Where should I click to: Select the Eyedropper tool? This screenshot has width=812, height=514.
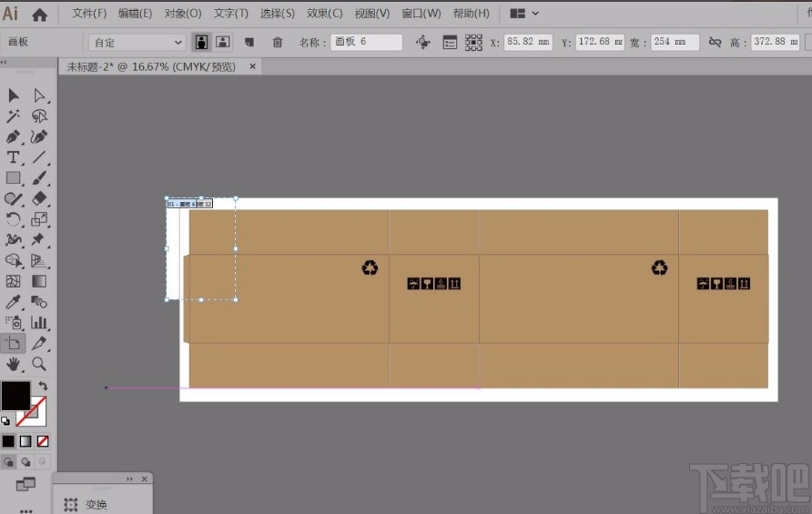14,302
